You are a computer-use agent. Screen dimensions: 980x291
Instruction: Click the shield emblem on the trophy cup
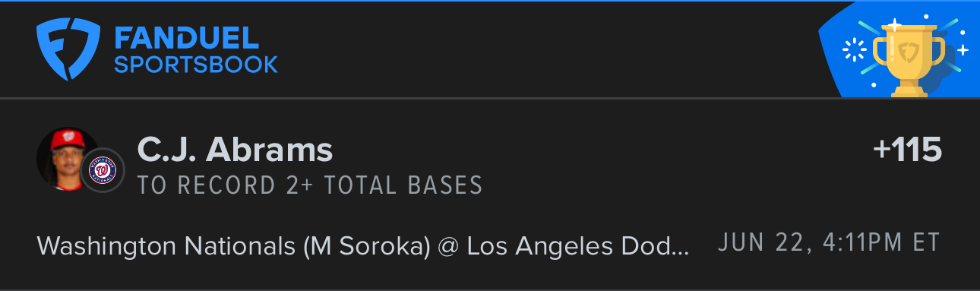click(909, 53)
